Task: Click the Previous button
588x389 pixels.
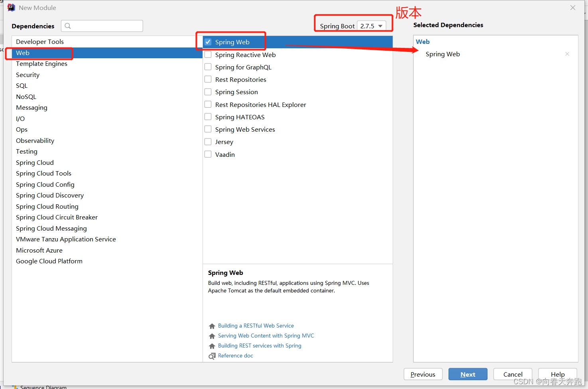Action: [x=423, y=374]
